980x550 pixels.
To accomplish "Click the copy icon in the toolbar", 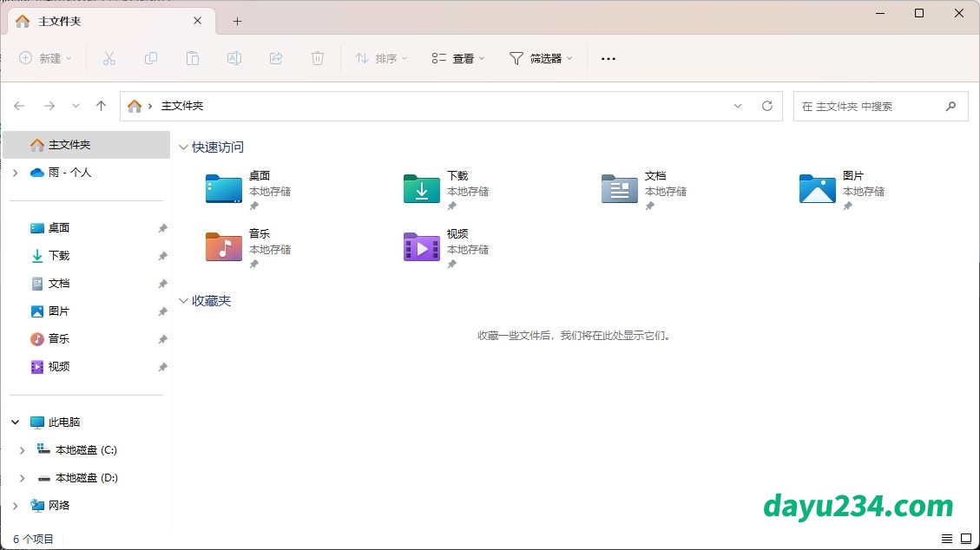I will pos(151,58).
